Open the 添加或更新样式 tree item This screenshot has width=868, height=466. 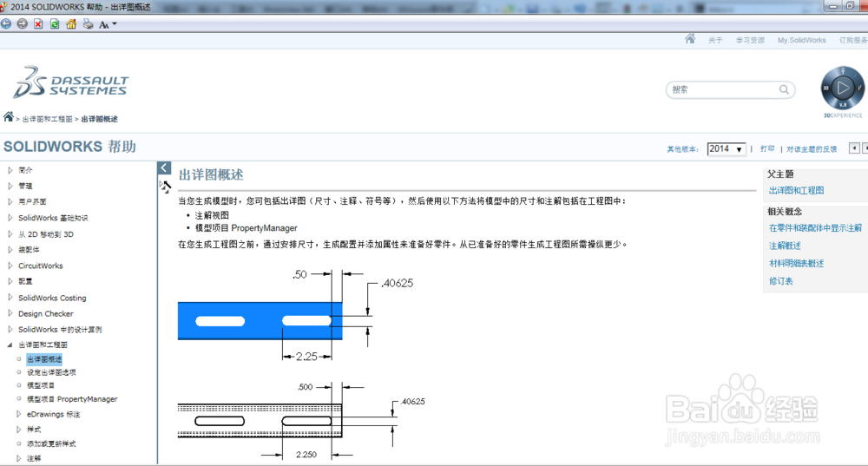(x=51, y=443)
